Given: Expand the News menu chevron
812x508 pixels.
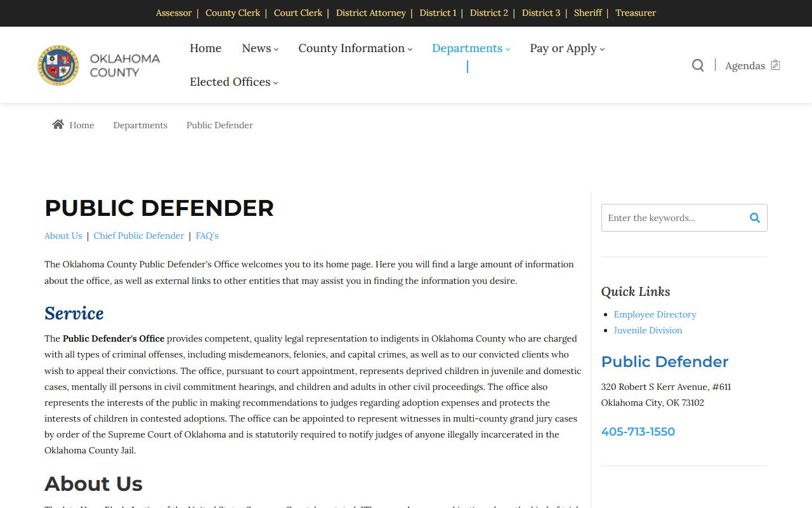Looking at the screenshot, I should [276, 50].
